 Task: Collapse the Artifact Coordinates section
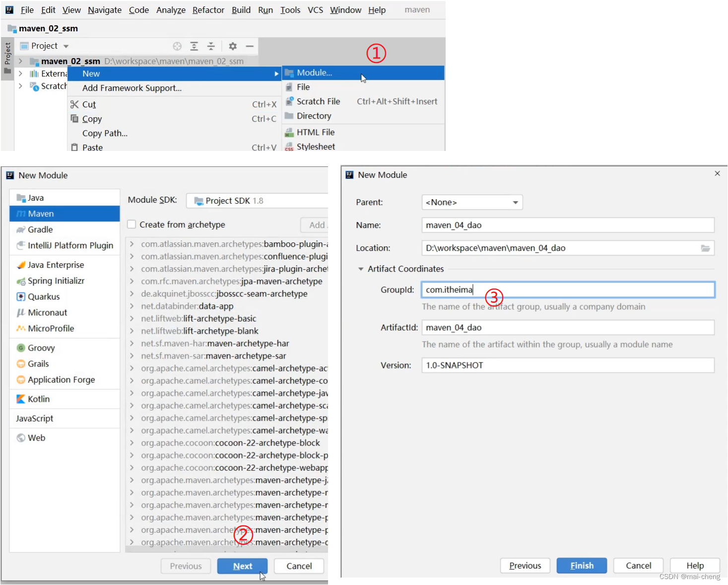pyautogui.click(x=361, y=269)
